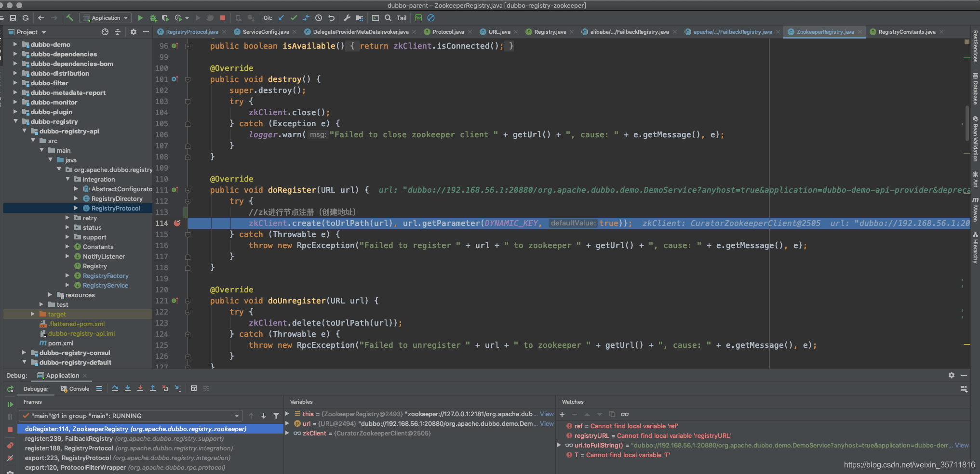980x474 pixels.
Task: Open Evaluate Expression calculator icon
Action: 194,388
